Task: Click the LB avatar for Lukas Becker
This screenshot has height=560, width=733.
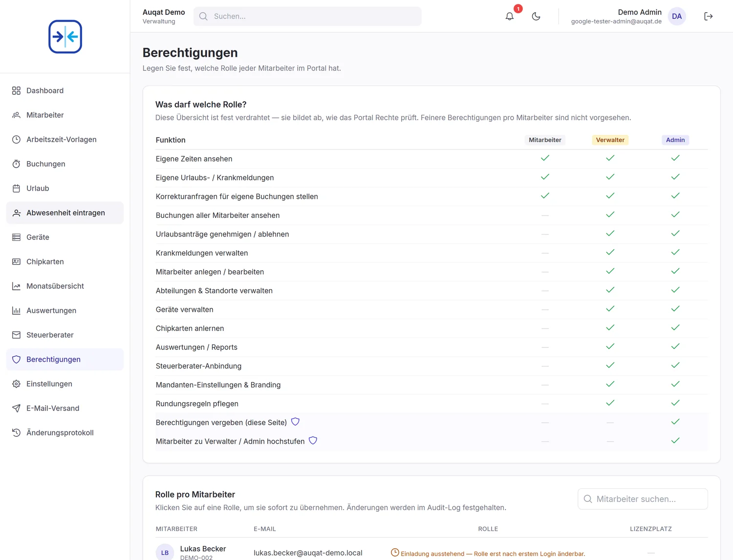Action: (x=165, y=553)
